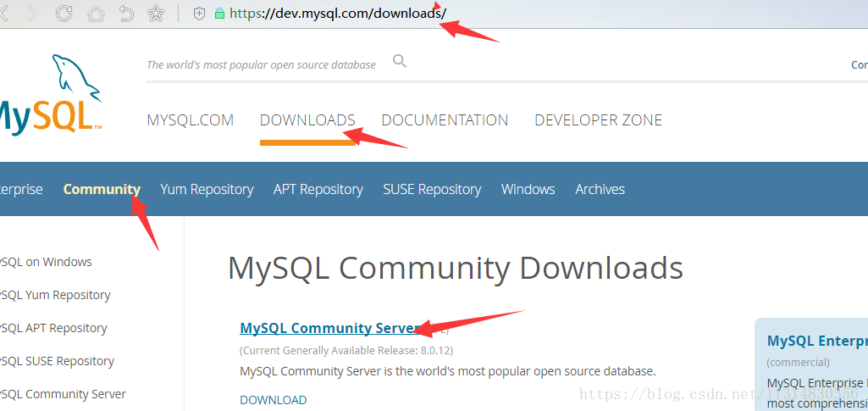Open the DOCUMENTATION tab
The height and width of the screenshot is (411, 868).
tap(445, 120)
